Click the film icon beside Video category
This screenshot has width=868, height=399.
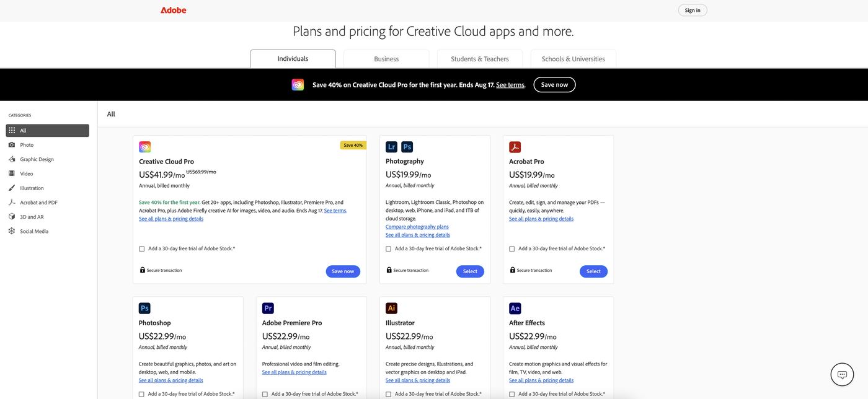pyautogui.click(x=12, y=173)
